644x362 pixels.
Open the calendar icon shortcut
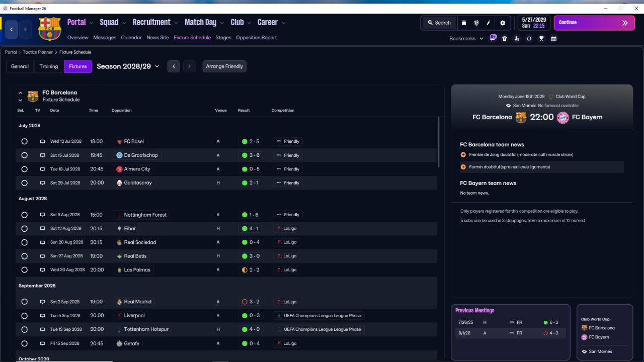553,38
